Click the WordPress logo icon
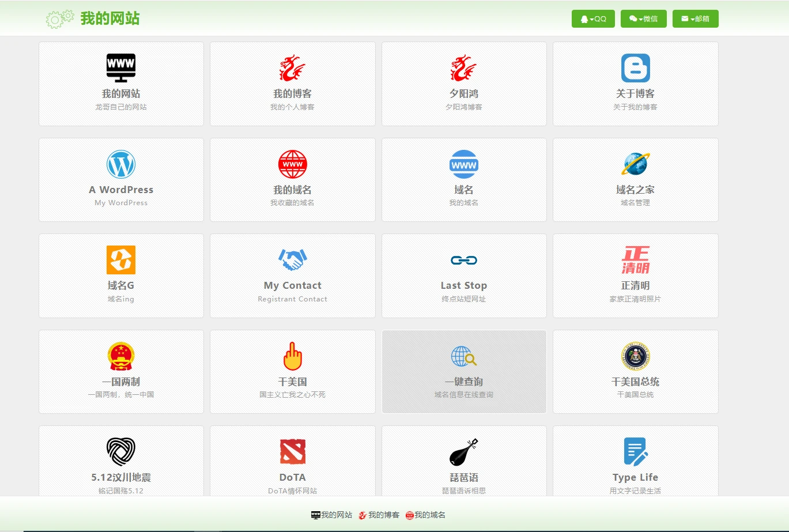This screenshot has height=532, width=789. (121, 164)
